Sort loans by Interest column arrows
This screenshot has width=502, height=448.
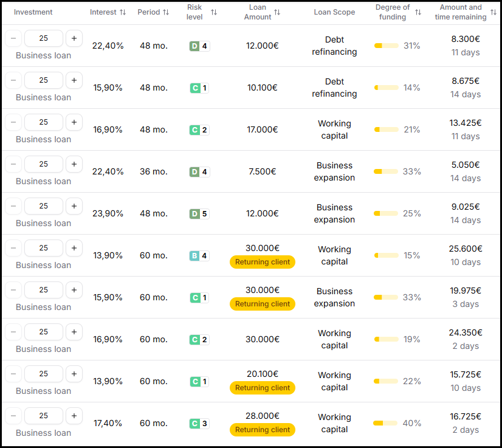(123, 12)
